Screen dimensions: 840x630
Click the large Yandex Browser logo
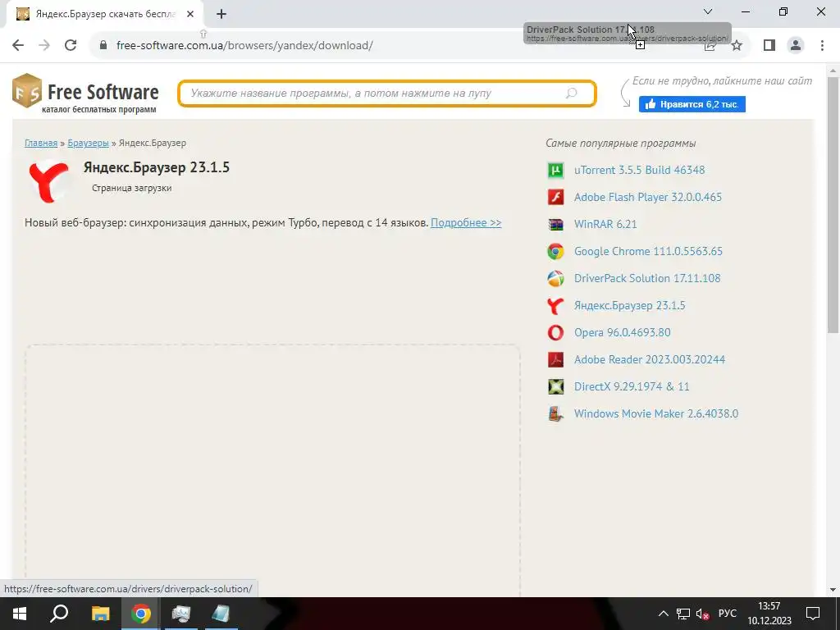[49, 182]
